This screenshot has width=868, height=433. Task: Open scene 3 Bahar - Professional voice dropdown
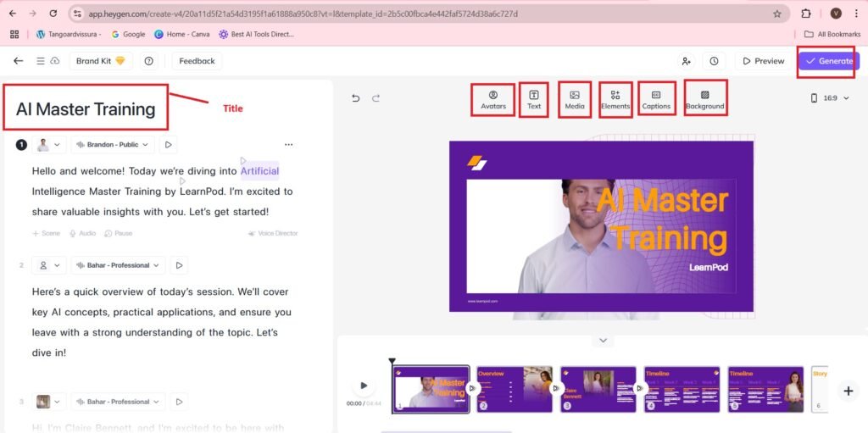pyautogui.click(x=118, y=402)
